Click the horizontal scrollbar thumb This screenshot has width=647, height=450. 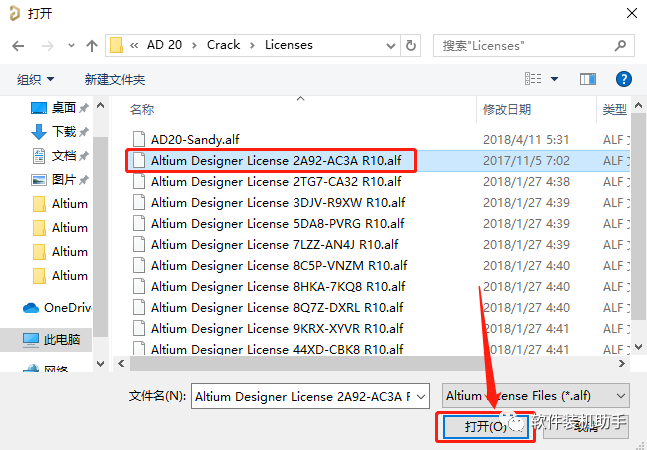coord(307,363)
